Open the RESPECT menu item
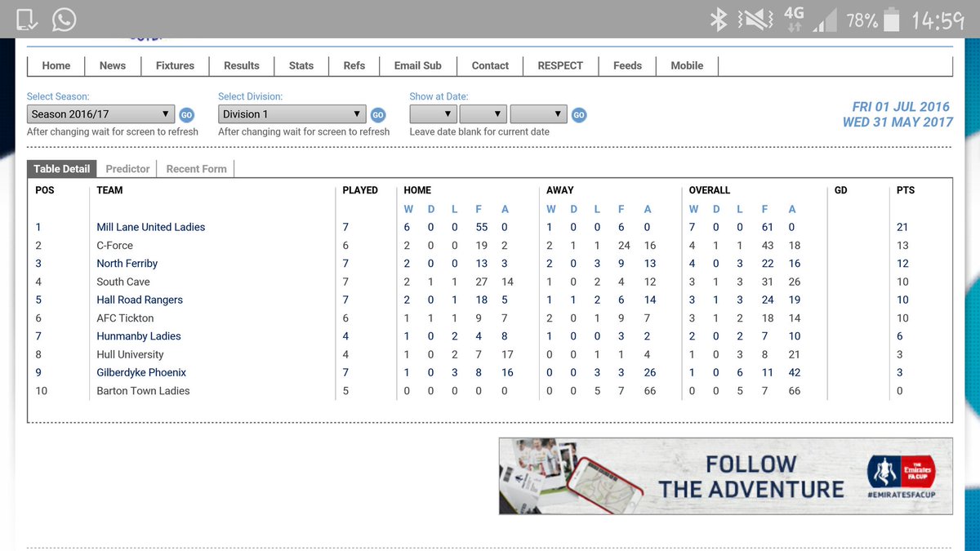This screenshot has width=980, height=551. 560,65
